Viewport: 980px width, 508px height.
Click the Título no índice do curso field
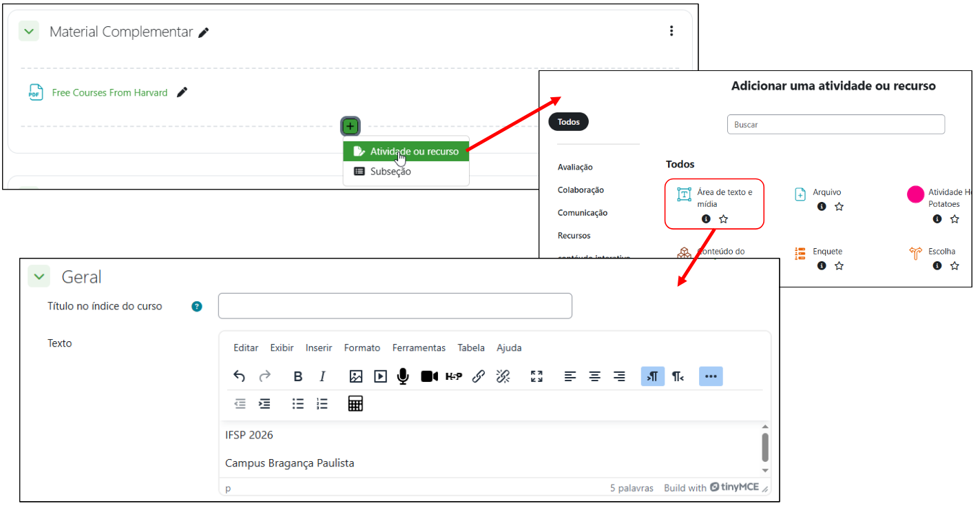(x=395, y=306)
